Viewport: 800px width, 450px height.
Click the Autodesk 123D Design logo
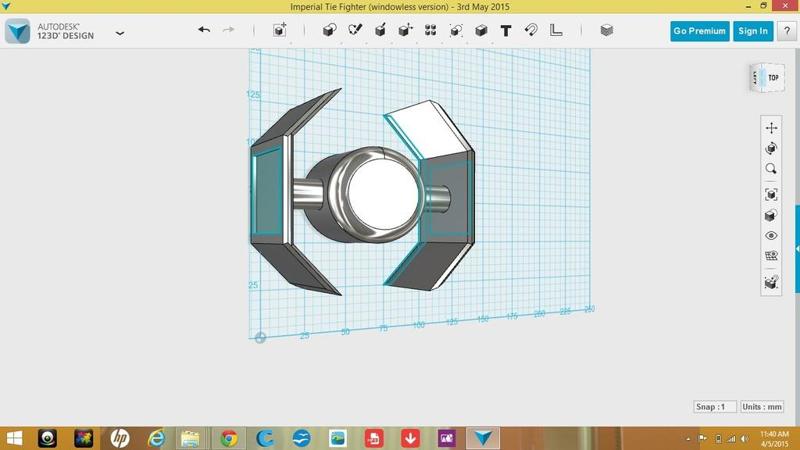pyautogui.click(x=17, y=31)
